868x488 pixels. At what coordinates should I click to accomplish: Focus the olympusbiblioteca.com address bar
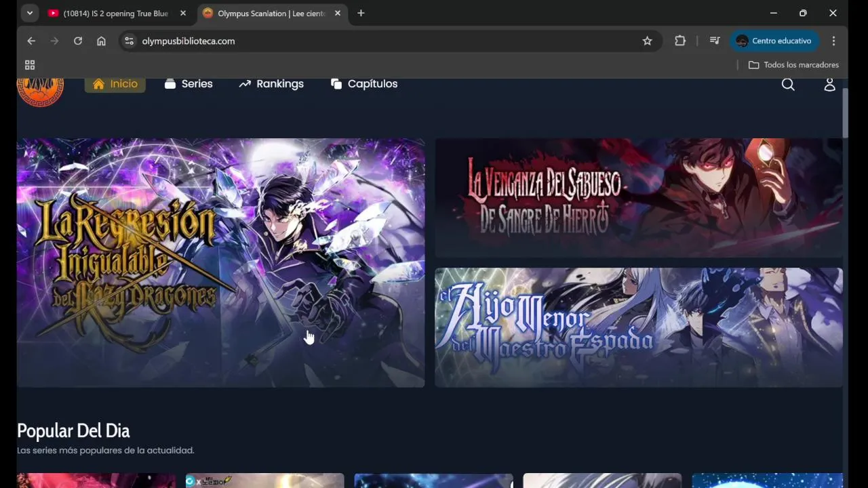[390, 41]
